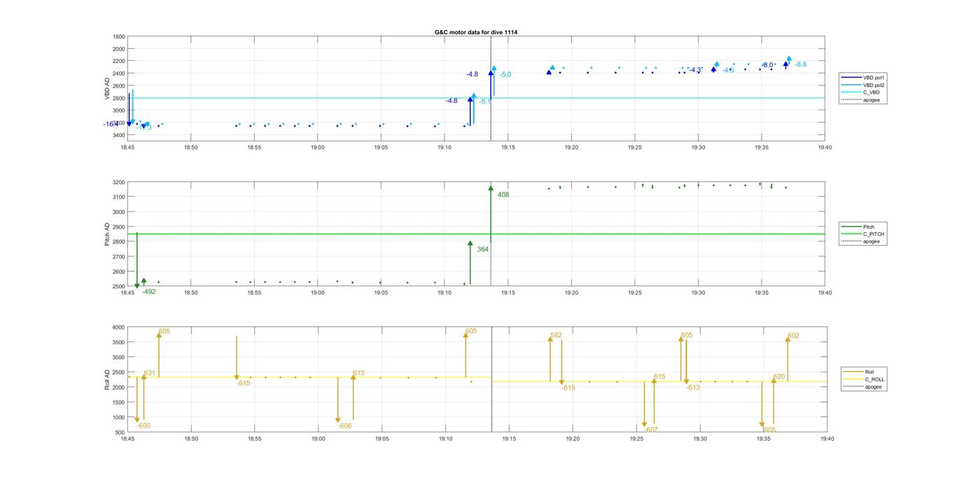Select 'VBD pot1' legend entry
Image resolution: width=980 pixels, height=485 pixels.
point(872,77)
